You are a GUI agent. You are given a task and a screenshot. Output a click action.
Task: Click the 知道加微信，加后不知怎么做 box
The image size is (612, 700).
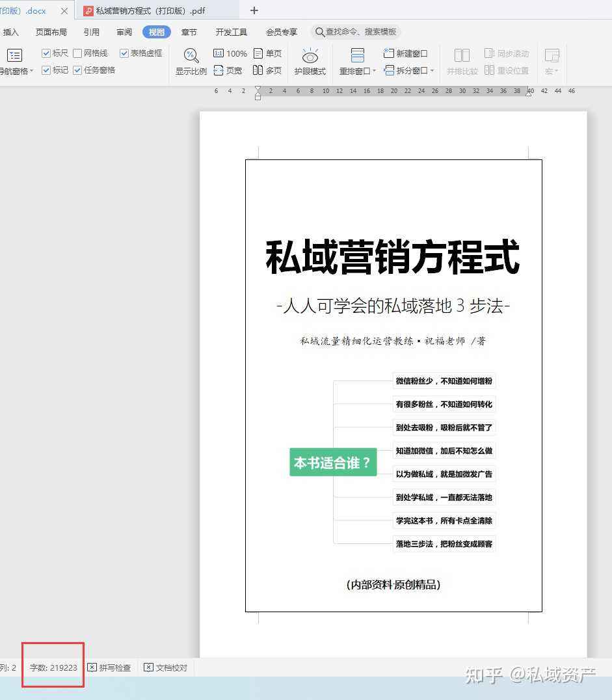tap(444, 451)
